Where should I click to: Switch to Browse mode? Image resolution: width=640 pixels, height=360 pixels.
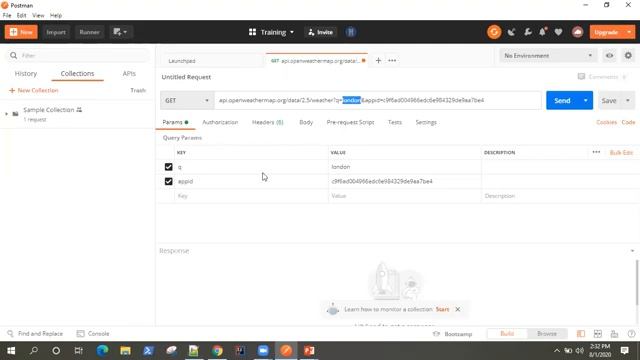(x=547, y=334)
